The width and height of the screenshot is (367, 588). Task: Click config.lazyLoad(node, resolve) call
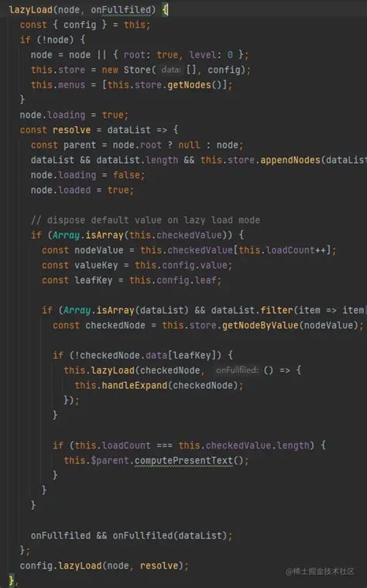(x=105, y=566)
